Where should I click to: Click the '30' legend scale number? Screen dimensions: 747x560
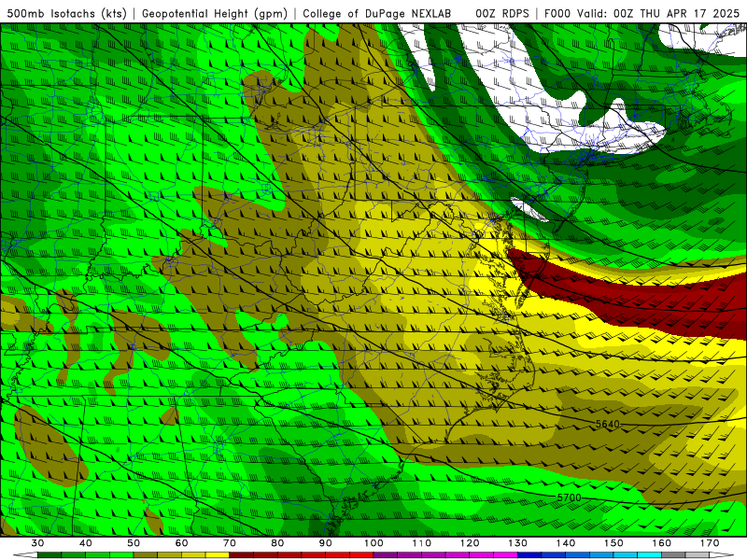point(37,543)
